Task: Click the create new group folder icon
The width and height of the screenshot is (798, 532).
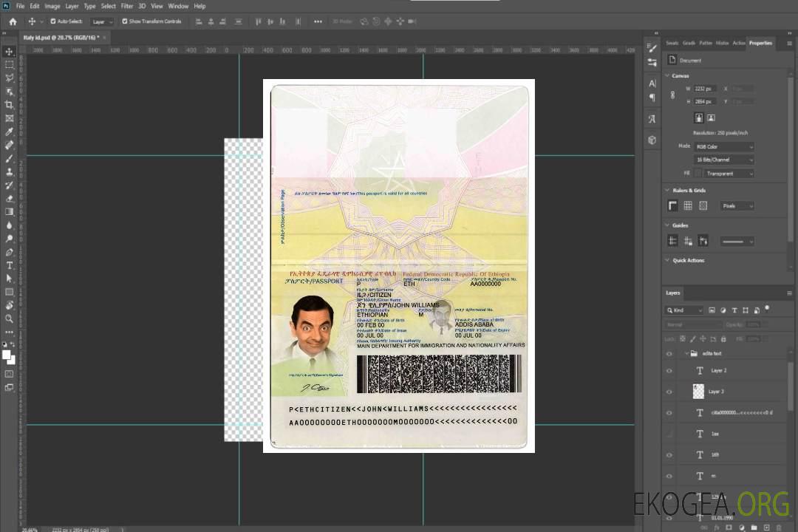Action: click(754, 528)
